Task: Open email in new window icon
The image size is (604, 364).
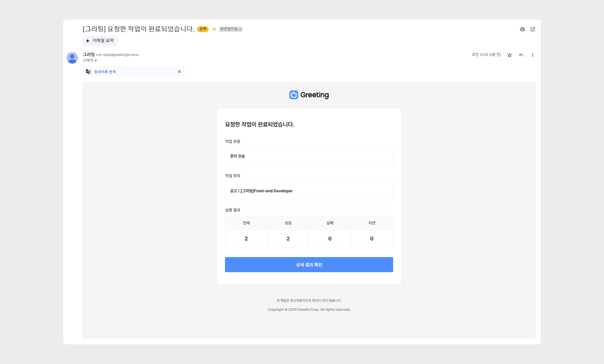Action: pyautogui.click(x=533, y=29)
